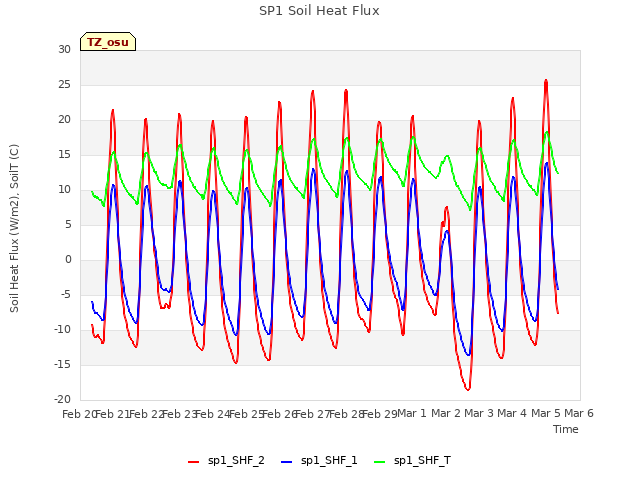Click the Time axis label
Viewport: 640px width, 480px height.
[x=566, y=429]
